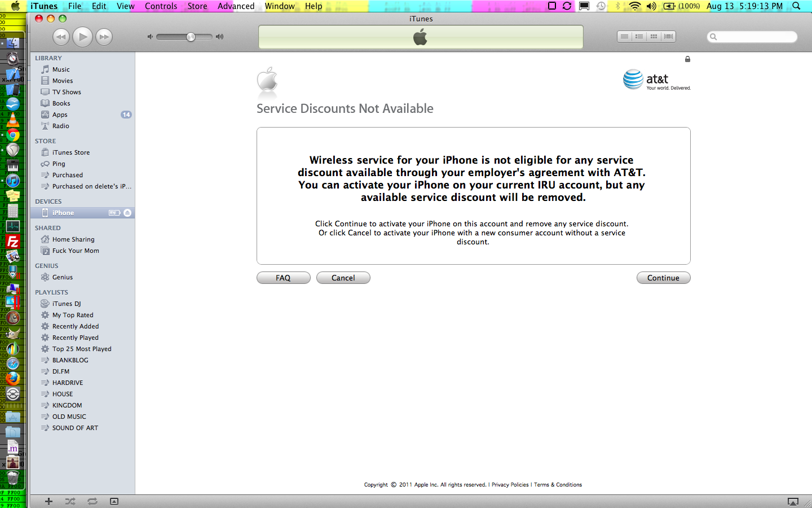Open the Controls menu

161,6
